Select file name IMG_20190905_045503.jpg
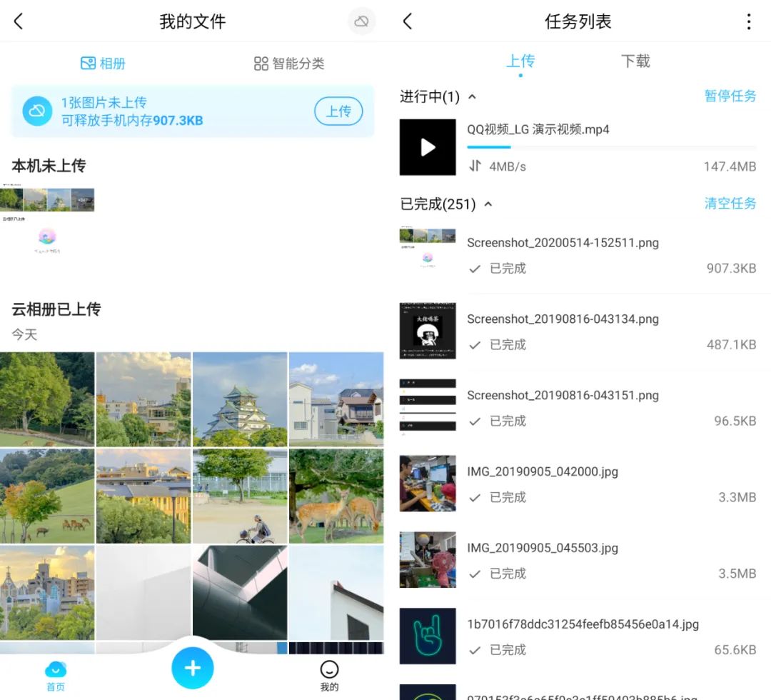Screen dimensions: 771x700 pos(543,548)
